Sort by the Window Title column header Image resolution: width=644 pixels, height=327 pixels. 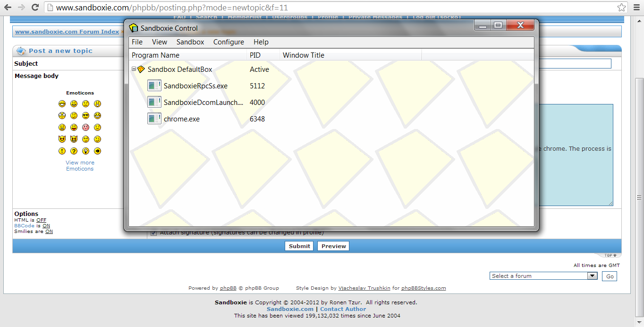(x=351, y=55)
